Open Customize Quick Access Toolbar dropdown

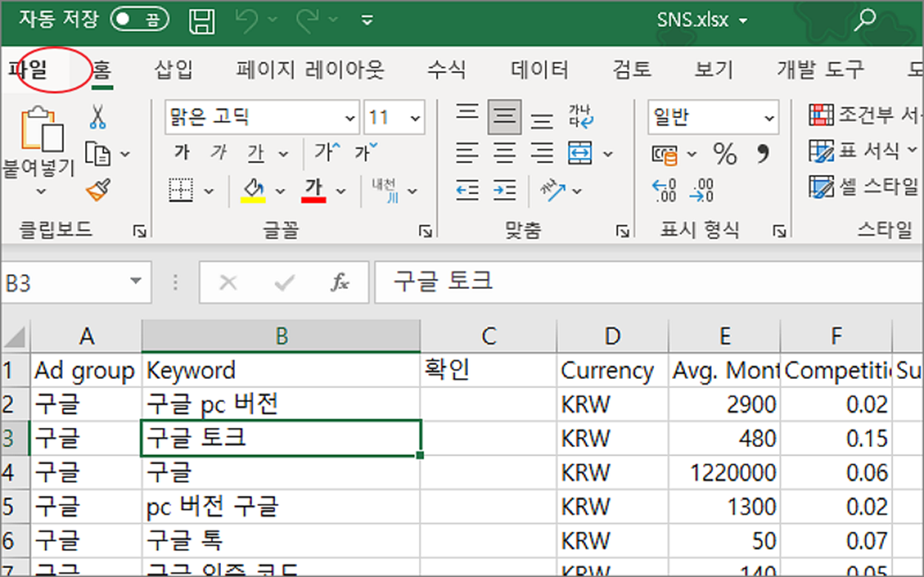[367, 21]
